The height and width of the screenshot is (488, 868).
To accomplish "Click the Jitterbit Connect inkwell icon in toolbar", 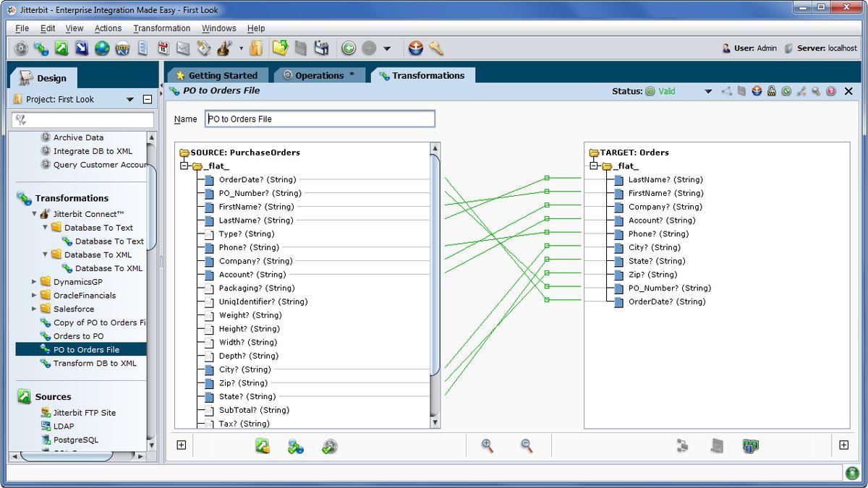I will (x=224, y=48).
